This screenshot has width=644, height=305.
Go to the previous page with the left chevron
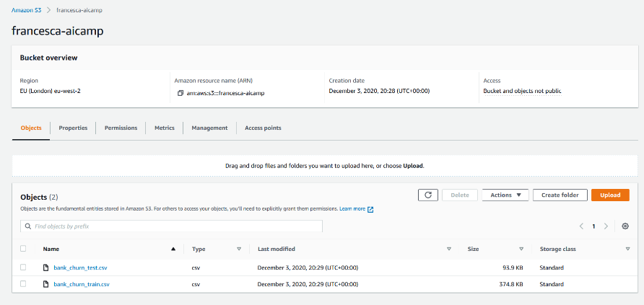(x=581, y=226)
